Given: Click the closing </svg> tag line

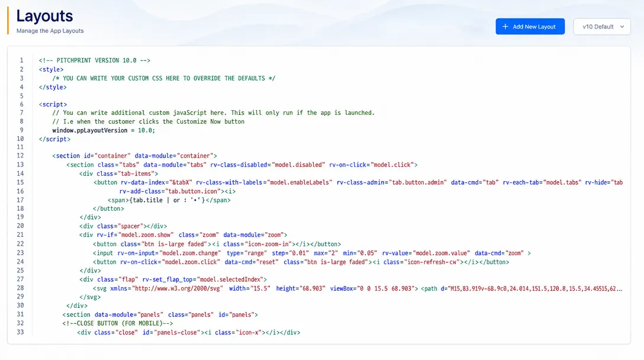Looking at the screenshot, I should click(x=90, y=297).
